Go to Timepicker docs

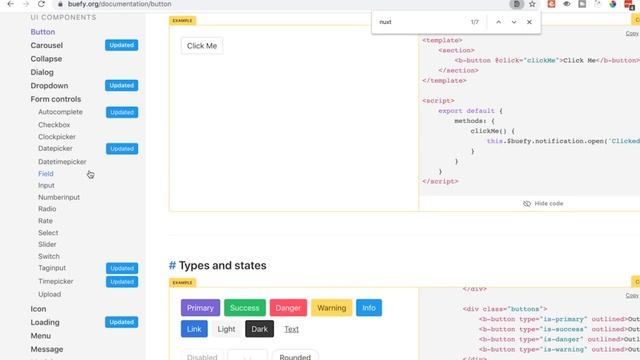[x=56, y=281]
